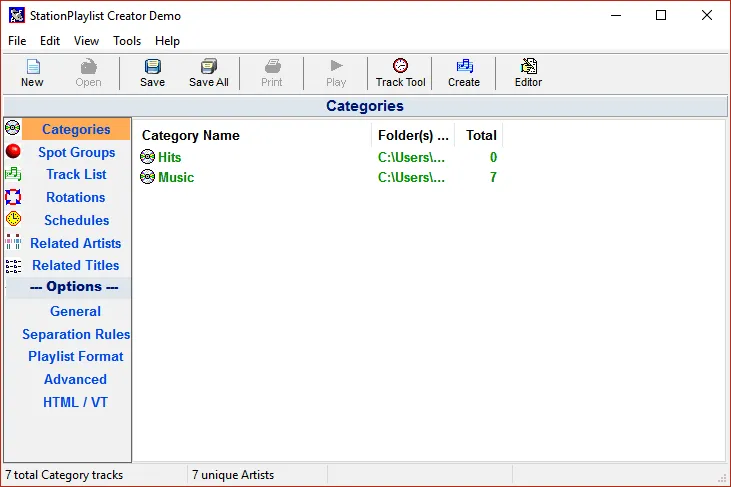Open the Tools menu
This screenshot has height=487, width=731.
coord(127,41)
